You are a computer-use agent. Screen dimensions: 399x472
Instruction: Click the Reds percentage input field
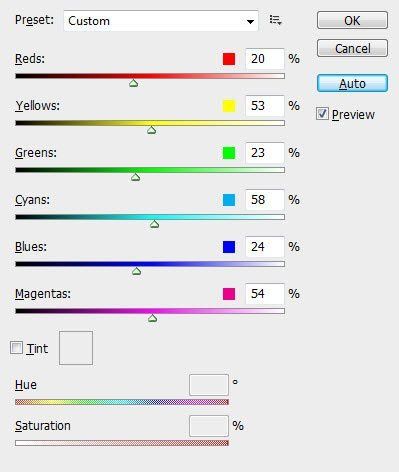pyautogui.click(x=265, y=59)
